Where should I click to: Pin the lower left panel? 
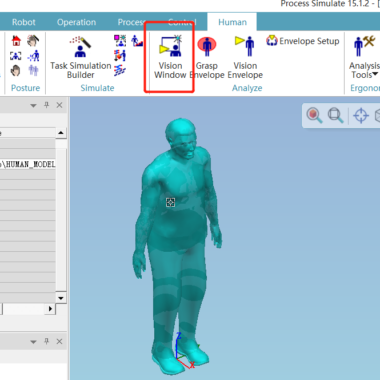click(47, 342)
